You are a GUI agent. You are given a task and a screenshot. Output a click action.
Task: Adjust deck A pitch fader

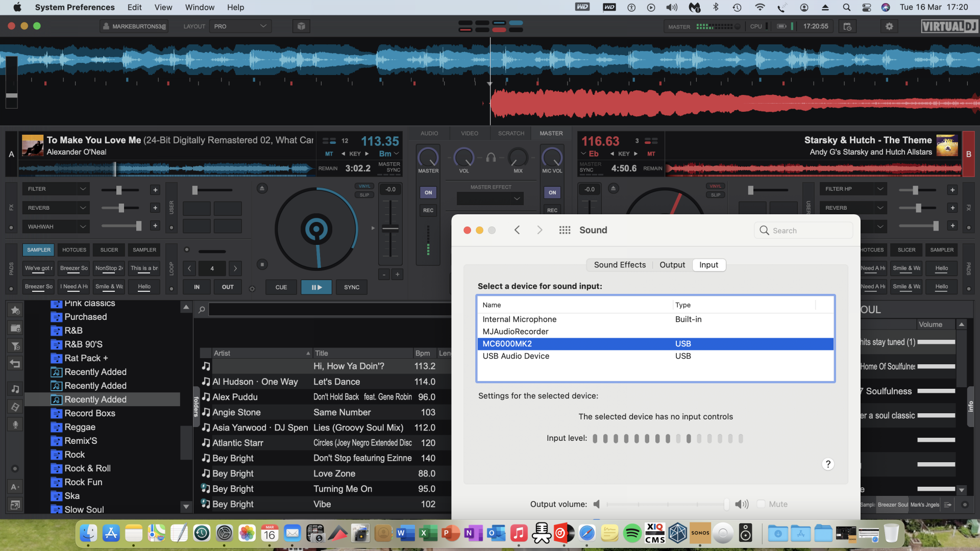tap(390, 229)
